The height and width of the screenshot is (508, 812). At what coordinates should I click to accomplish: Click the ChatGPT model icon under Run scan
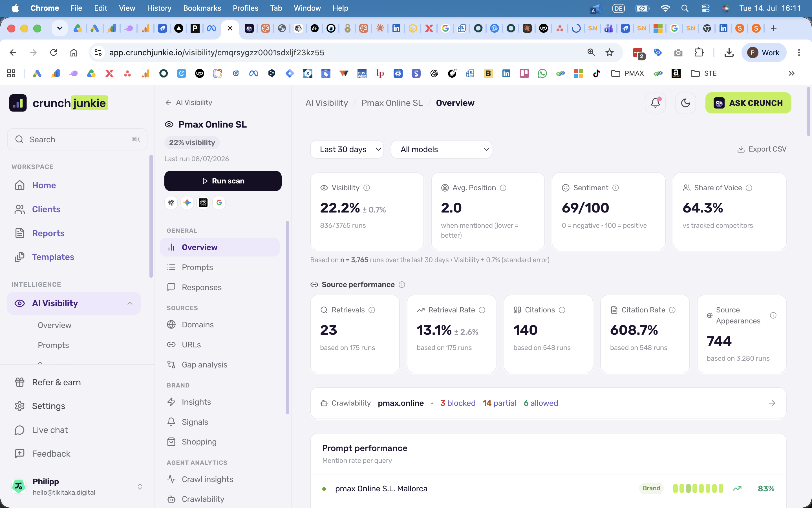coord(171,203)
